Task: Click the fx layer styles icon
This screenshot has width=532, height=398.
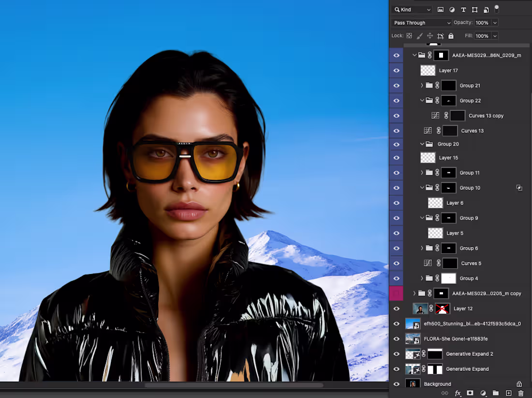Action: 458,393
